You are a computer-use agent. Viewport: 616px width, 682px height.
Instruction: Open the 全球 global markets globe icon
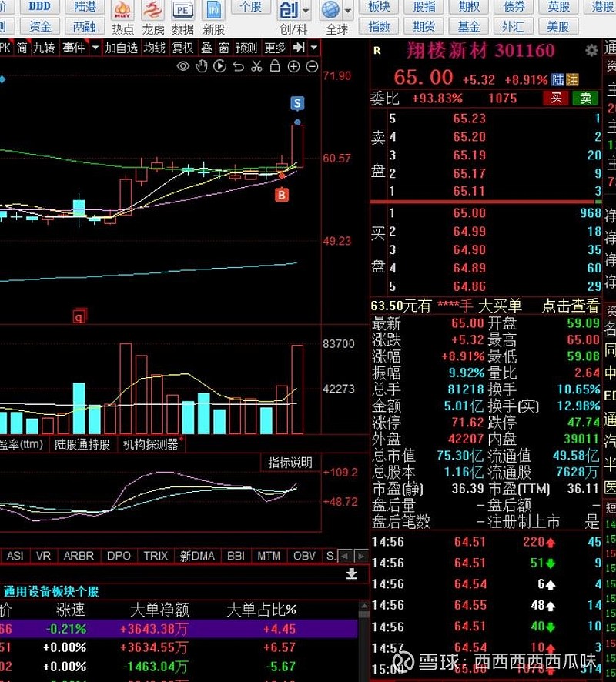coord(330,11)
